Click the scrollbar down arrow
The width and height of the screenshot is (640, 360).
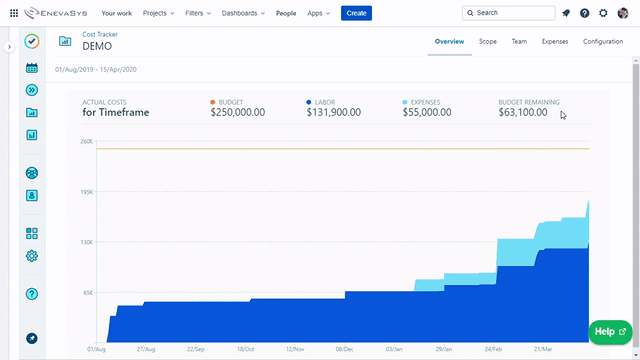[x=636, y=356]
